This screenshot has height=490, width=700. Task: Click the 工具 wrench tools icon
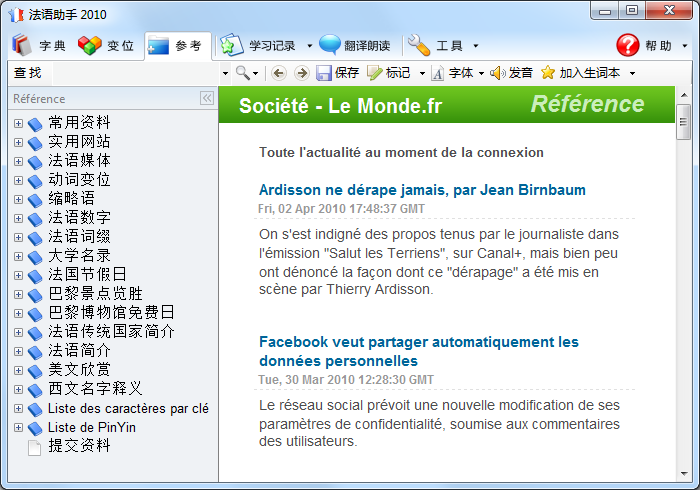419,46
